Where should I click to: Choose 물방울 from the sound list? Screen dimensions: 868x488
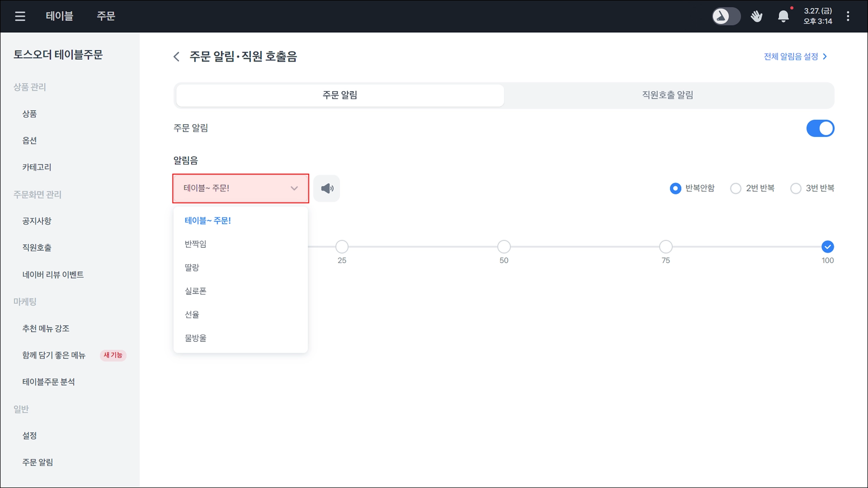195,338
